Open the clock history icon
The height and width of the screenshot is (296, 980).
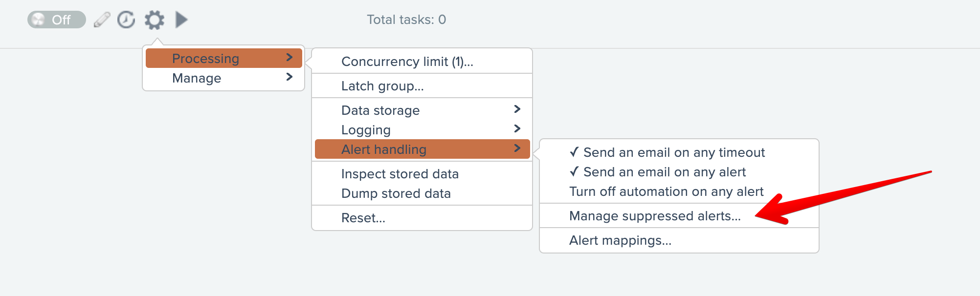pos(126,20)
